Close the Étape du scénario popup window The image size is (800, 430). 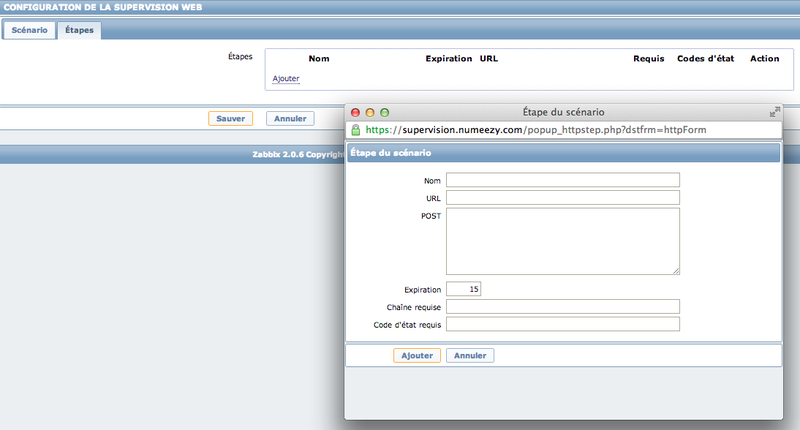[356, 112]
